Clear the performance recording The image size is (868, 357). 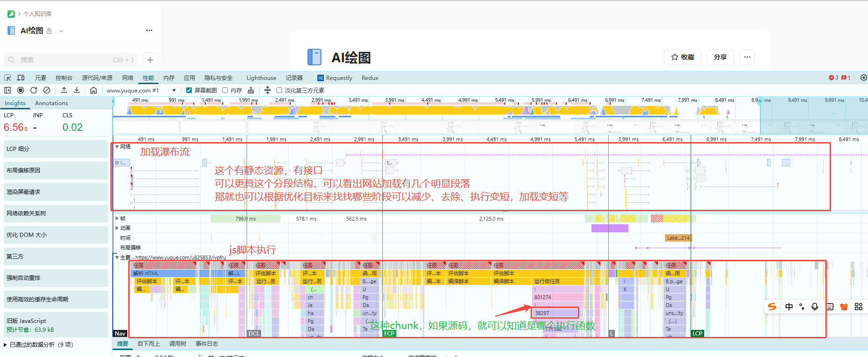click(47, 90)
